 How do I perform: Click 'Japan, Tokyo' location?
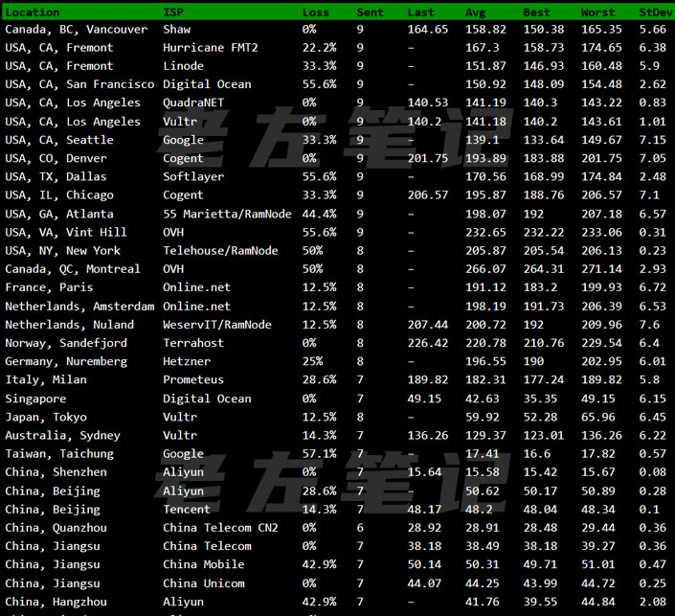pos(46,417)
